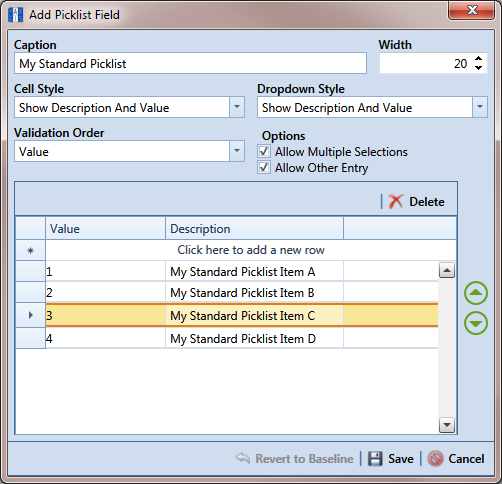Increase Width with the up stepper arrow
This screenshot has width=502, height=484.
pos(479,59)
